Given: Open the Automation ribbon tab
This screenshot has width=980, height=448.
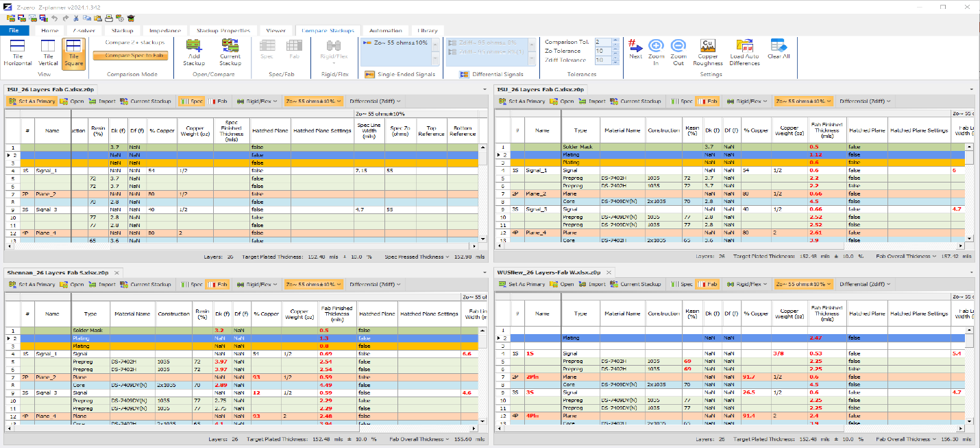Looking at the screenshot, I should [385, 30].
